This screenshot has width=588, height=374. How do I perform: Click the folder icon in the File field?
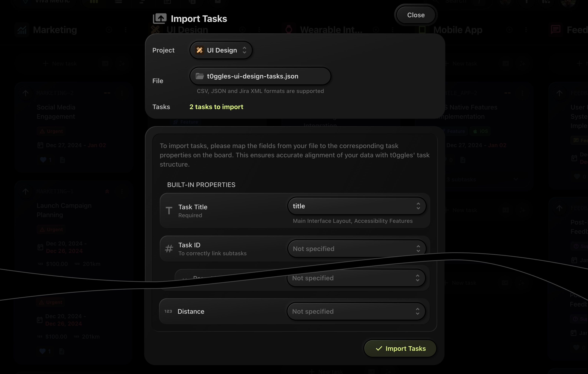[x=200, y=76]
